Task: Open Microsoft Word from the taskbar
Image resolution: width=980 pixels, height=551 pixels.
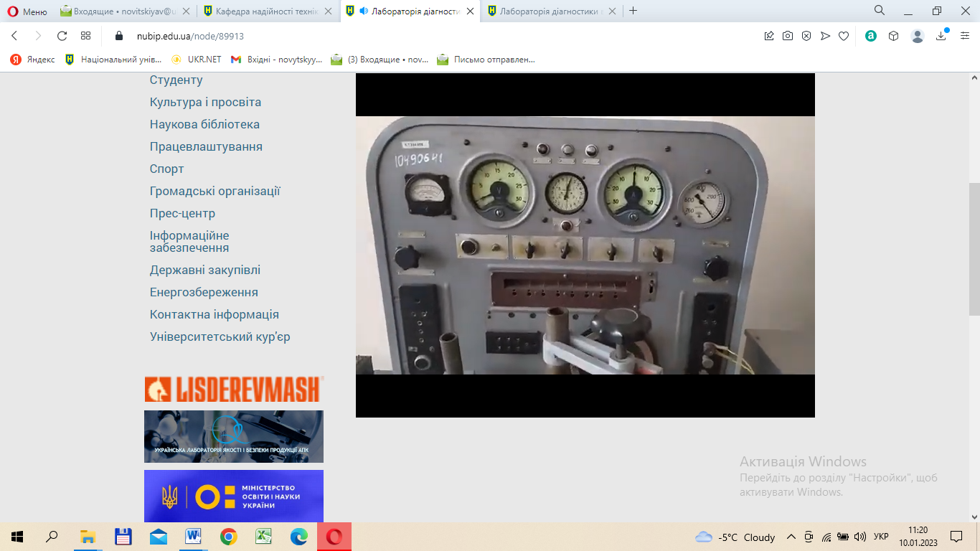Action: (194, 537)
